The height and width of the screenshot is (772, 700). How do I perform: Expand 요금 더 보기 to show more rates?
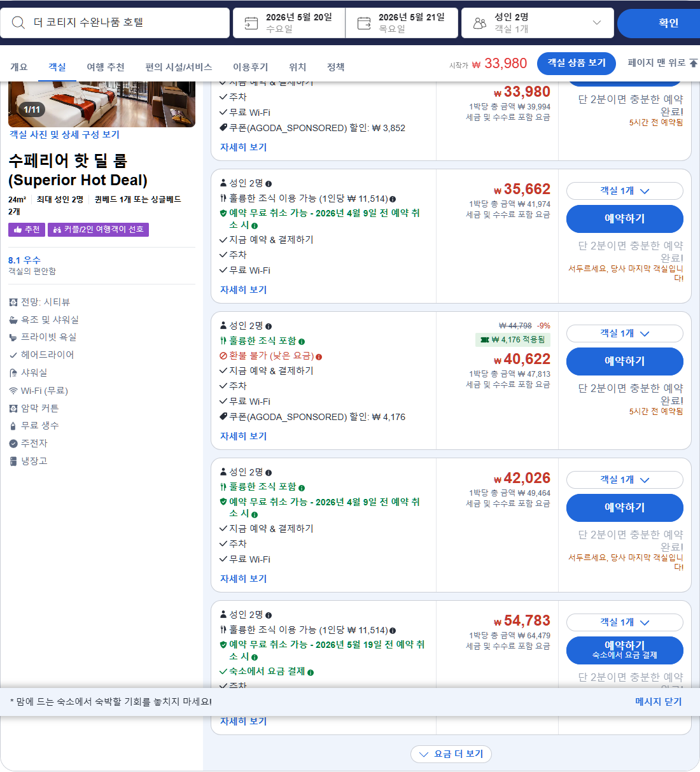click(x=451, y=754)
